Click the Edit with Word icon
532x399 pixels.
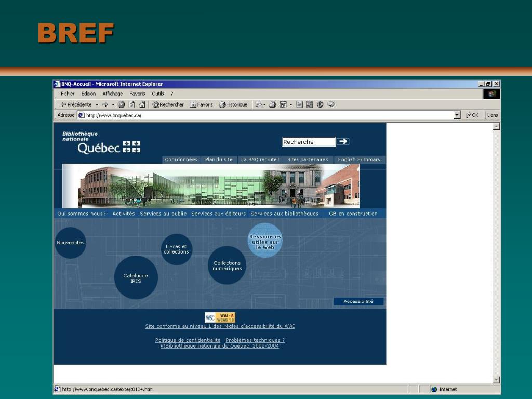coord(283,104)
